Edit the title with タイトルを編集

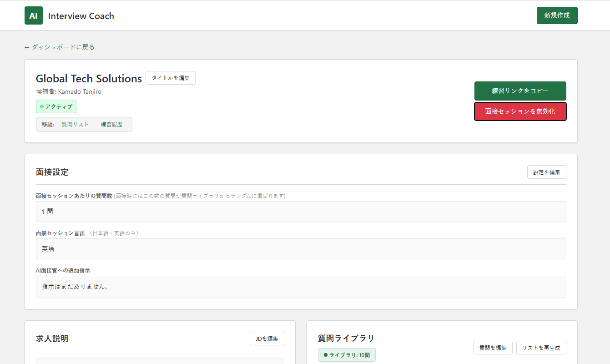pyautogui.click(x=171, y=78)
